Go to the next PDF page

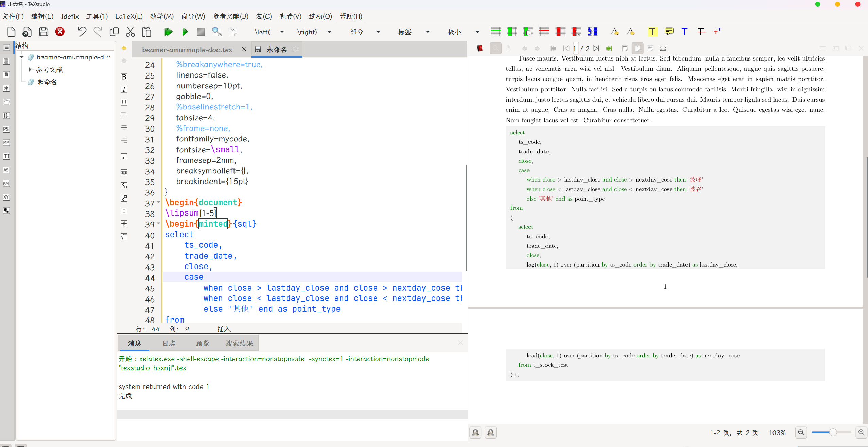596,48
